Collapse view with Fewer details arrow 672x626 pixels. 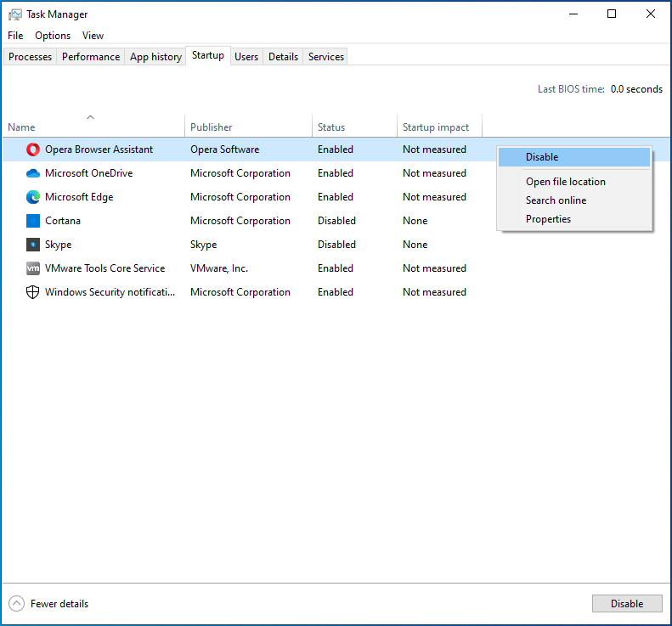[17, 604]
